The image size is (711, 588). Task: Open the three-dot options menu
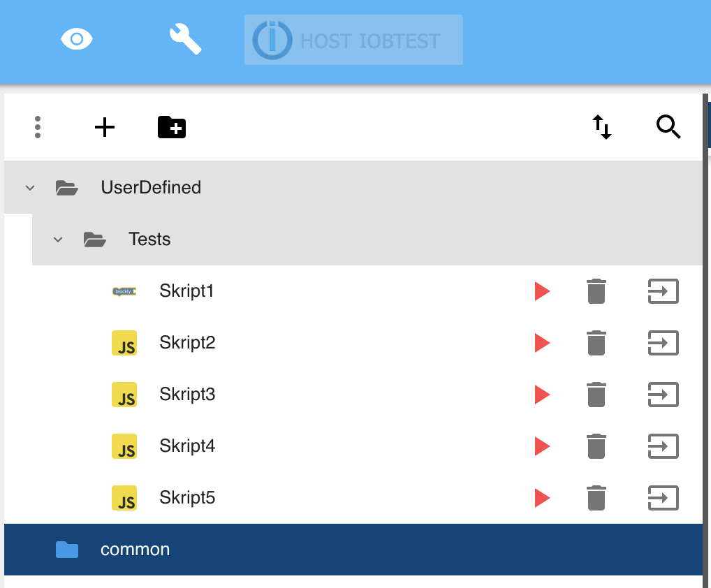[x=38, y=127]
